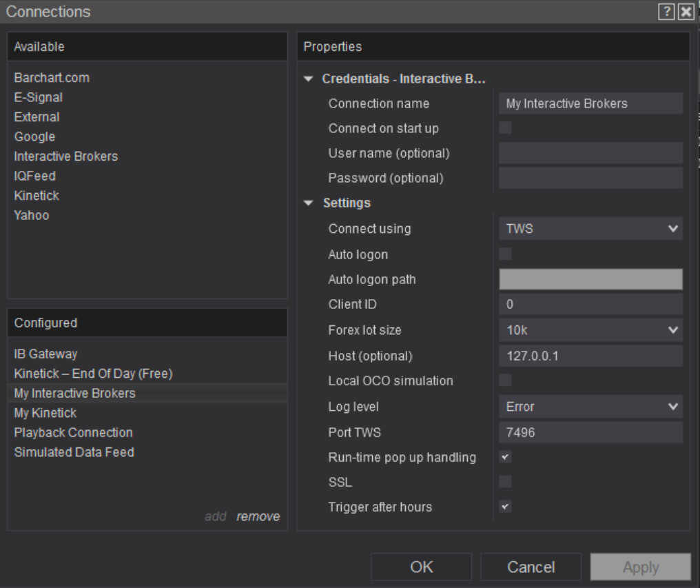This screenshot has width=700, height=588.
Task: Enable Local OCO simulation checkbox
Action: pos(506,380)
